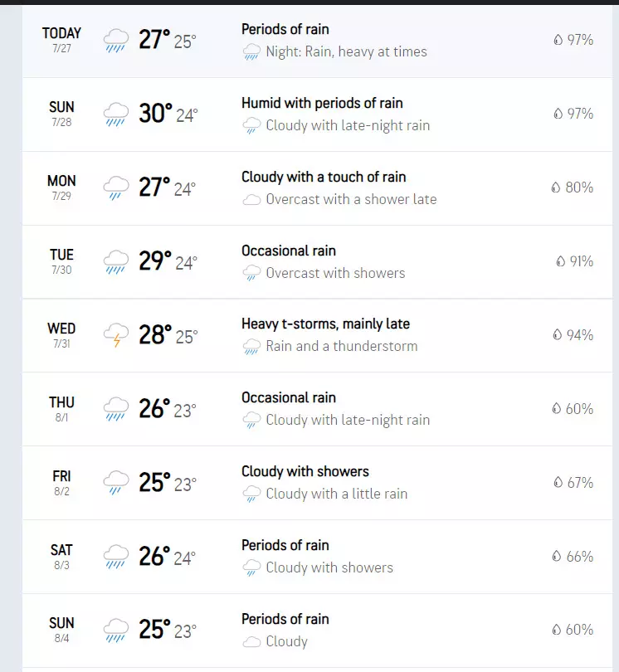Click the raindrop icon beside 91% precipitation
The width and height of the screenshot is (619, 672).
pyautogui.click(x=561, y=261)
